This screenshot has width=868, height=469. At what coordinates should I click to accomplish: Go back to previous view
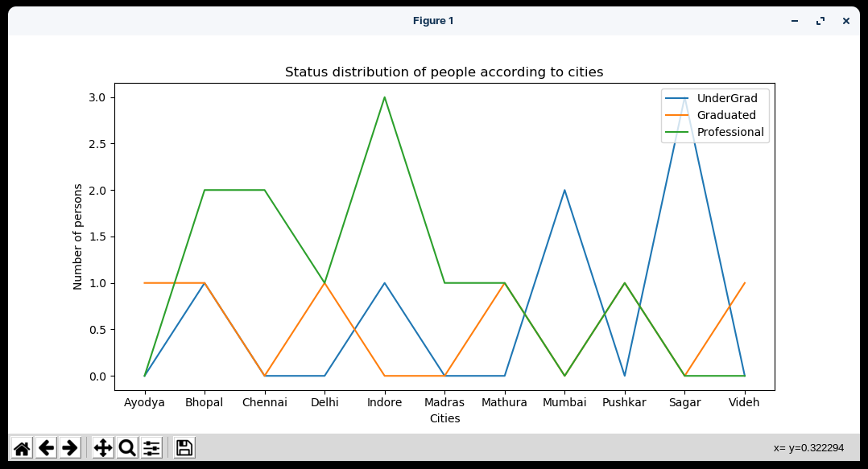click(x=46, y=448)
